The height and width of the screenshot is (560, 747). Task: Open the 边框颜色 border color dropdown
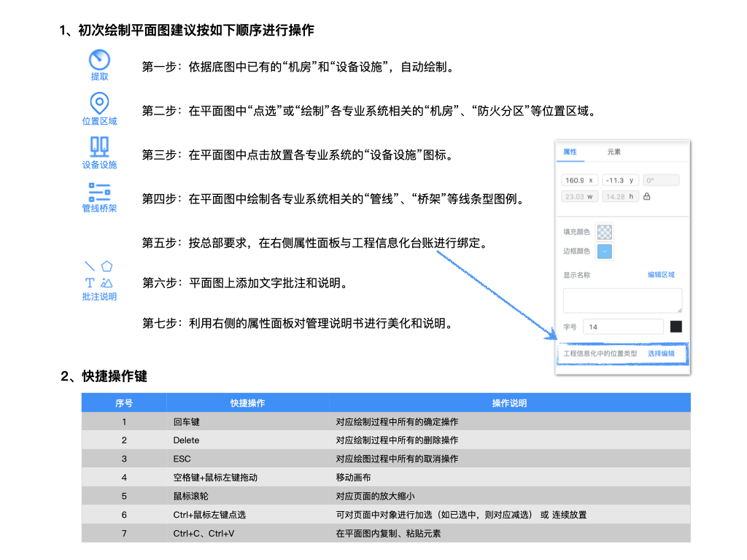[605, 252]
